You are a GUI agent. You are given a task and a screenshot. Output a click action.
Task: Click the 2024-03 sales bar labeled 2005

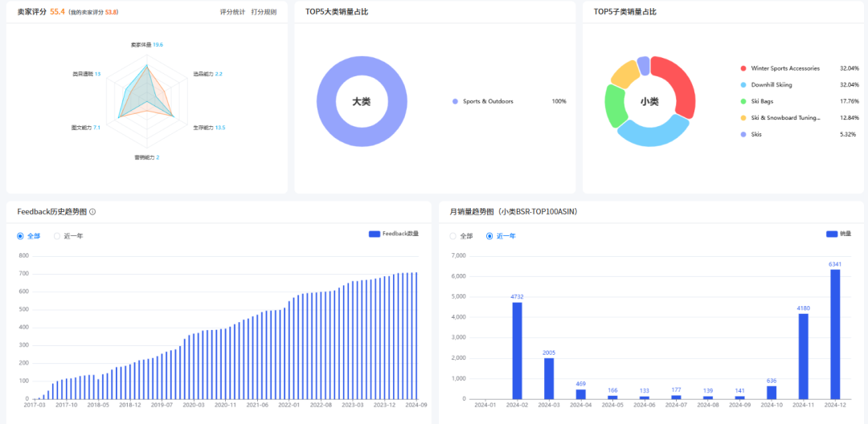(549, 379)
